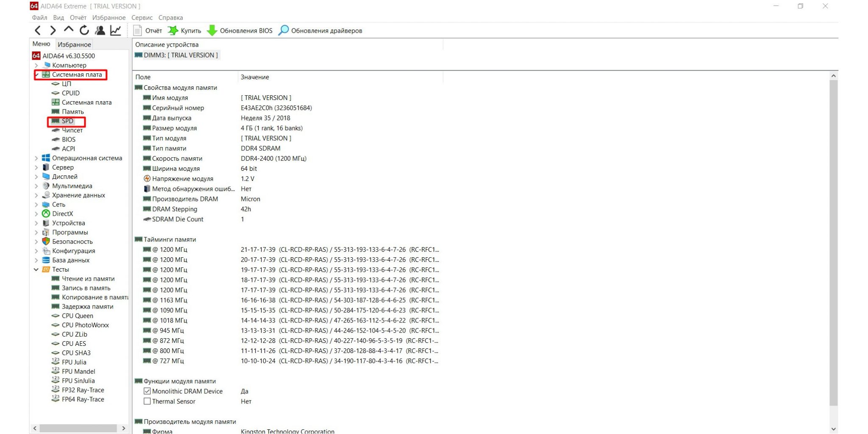This screenshot has height=434, width=868.
Task: Go forward with the right arrow toolbar icon
Action: coord(53,31)
